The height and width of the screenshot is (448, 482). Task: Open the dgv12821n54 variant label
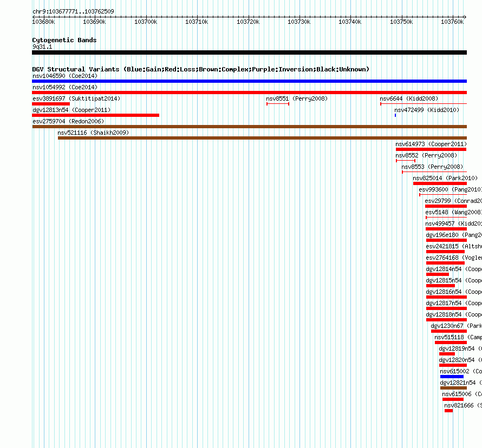tap(461, 383)
